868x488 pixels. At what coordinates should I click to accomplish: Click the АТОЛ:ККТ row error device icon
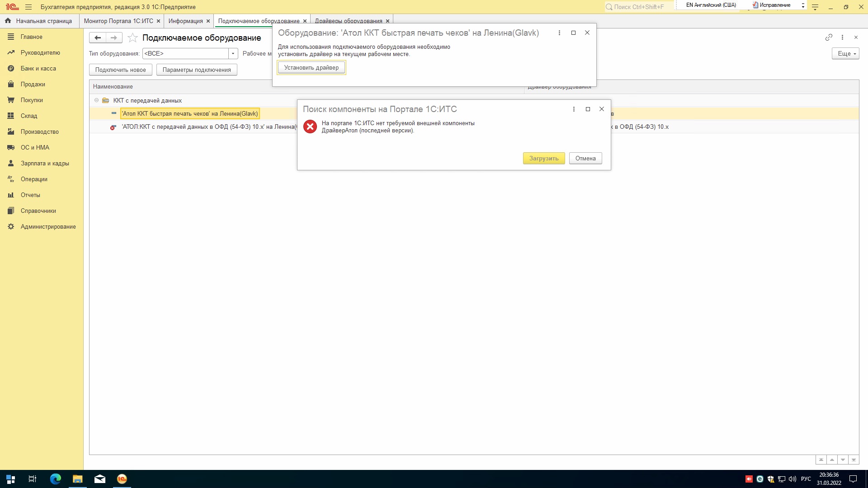(113, 127)
